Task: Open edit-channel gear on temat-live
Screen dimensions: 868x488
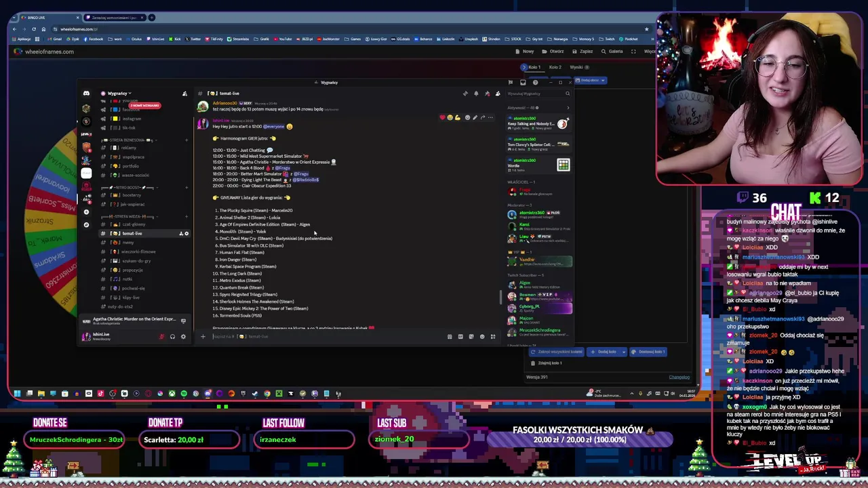Action: point(186,234)
